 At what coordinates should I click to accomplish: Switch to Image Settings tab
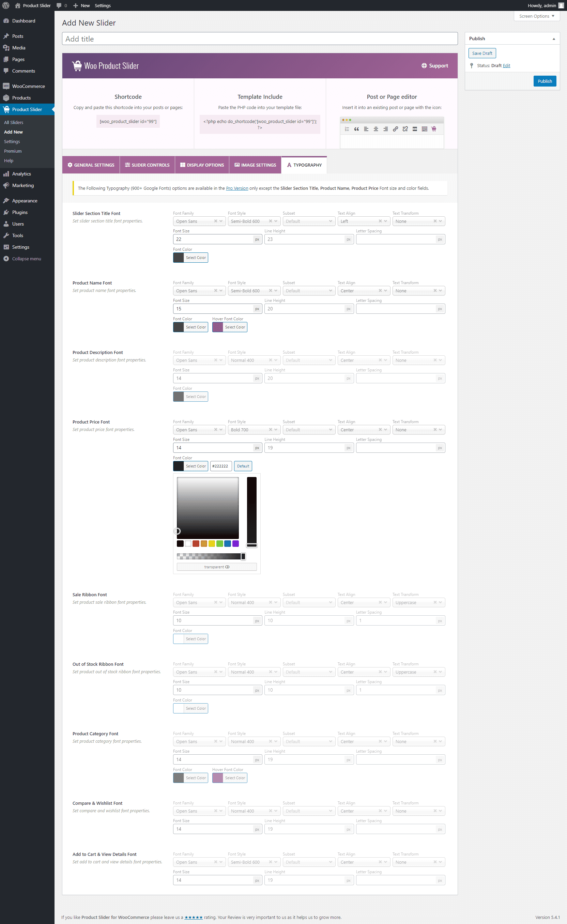click(255, 165)
